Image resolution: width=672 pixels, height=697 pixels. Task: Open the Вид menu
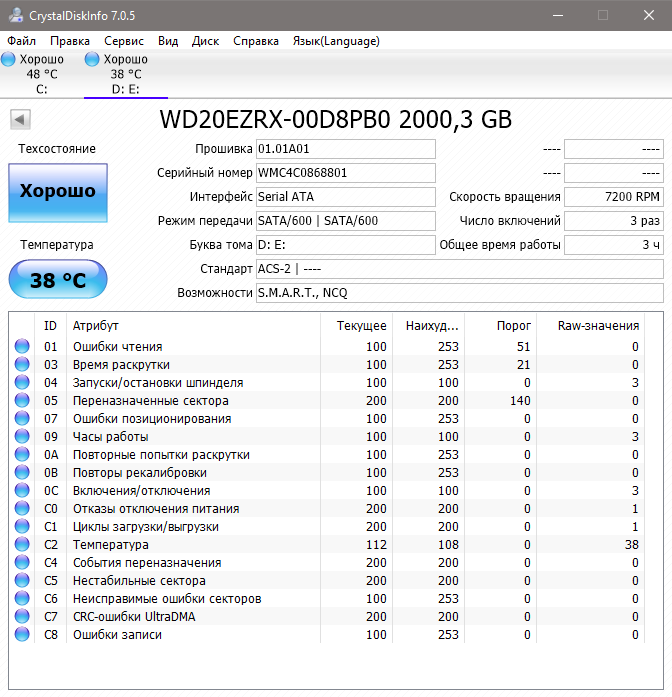(168, 41)
